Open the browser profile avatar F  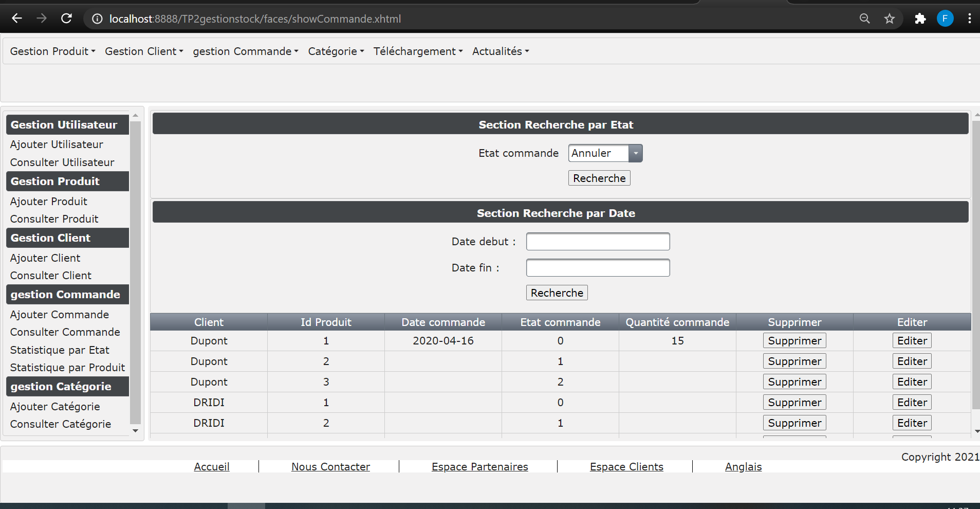945,19
